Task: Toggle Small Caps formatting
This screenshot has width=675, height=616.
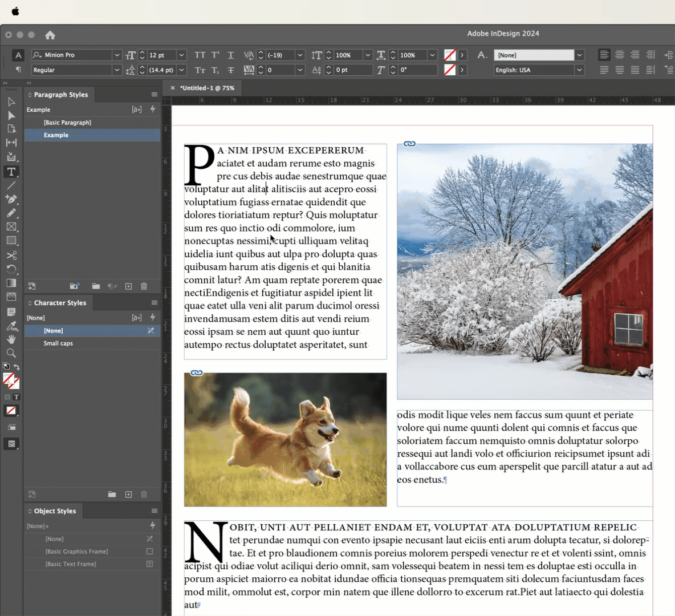Action: (200, 70)
